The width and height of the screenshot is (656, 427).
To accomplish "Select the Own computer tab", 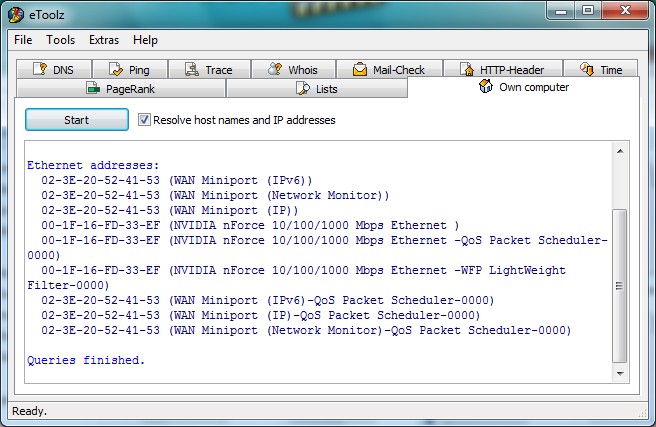I will click(x=523, y=87).
